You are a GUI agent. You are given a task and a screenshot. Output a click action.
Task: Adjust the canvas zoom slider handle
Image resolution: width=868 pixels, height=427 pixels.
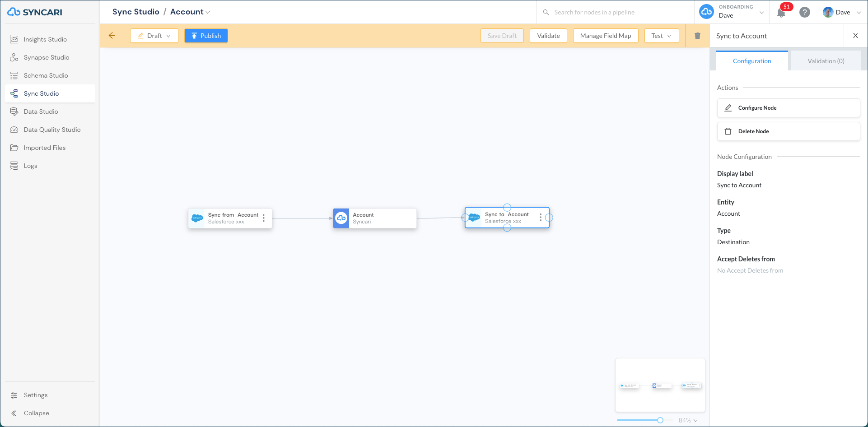tap(660, 420)
